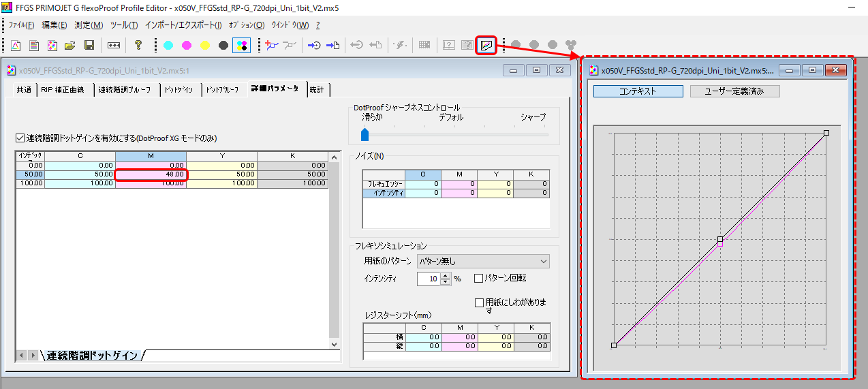Open the ファイル(F) menu
Image resolution: width=868 pixels, height=389 pixels.
tap(21, 25)
